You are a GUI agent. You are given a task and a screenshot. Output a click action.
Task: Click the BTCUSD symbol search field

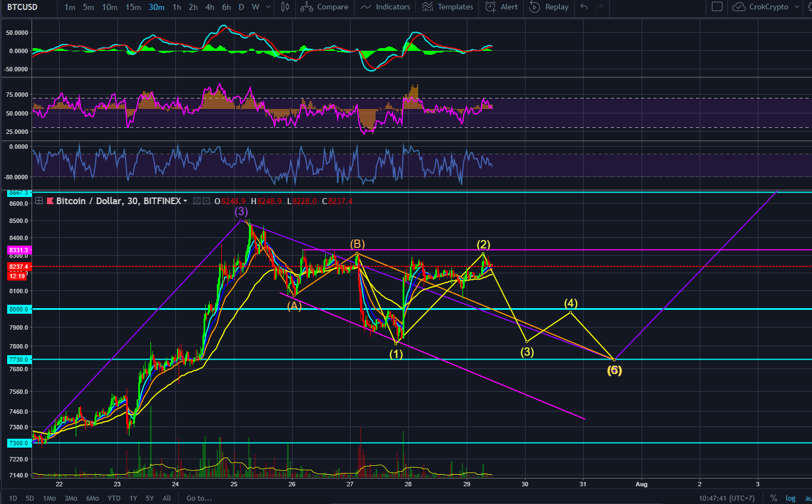pos(22,7)
